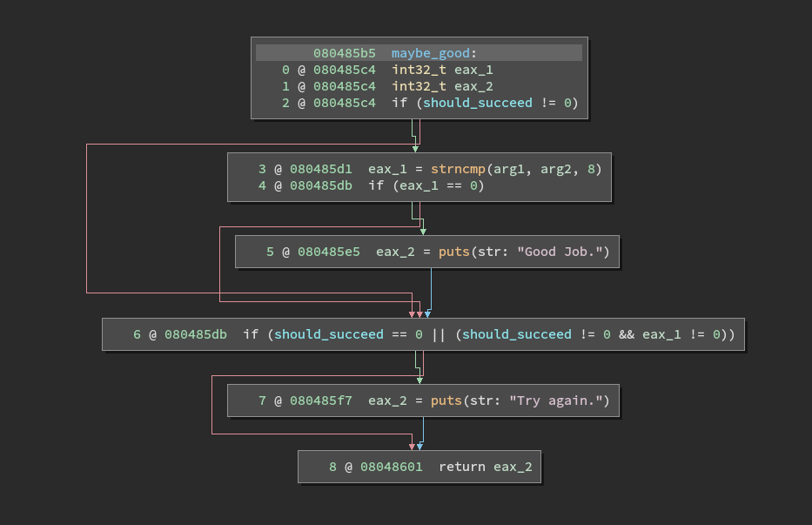Select eax_1 assigned from strncmp
The image size is (812, 525).
(x=387, y=170)
